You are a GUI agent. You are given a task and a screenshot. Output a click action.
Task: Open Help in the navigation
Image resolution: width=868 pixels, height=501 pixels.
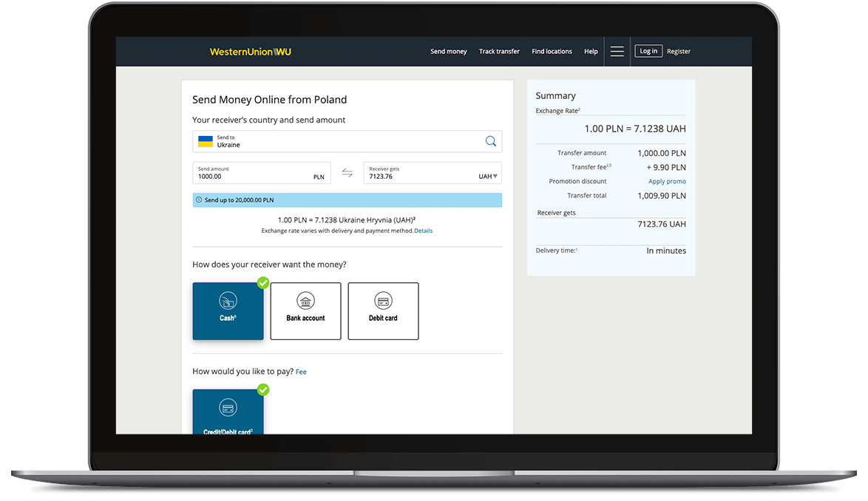[x=591, y=52]
